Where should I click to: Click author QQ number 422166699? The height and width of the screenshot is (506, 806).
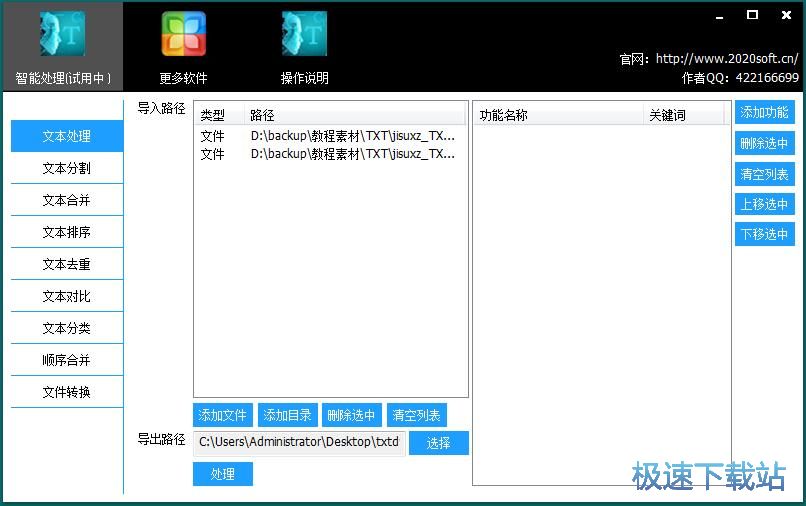coord(767,78)
